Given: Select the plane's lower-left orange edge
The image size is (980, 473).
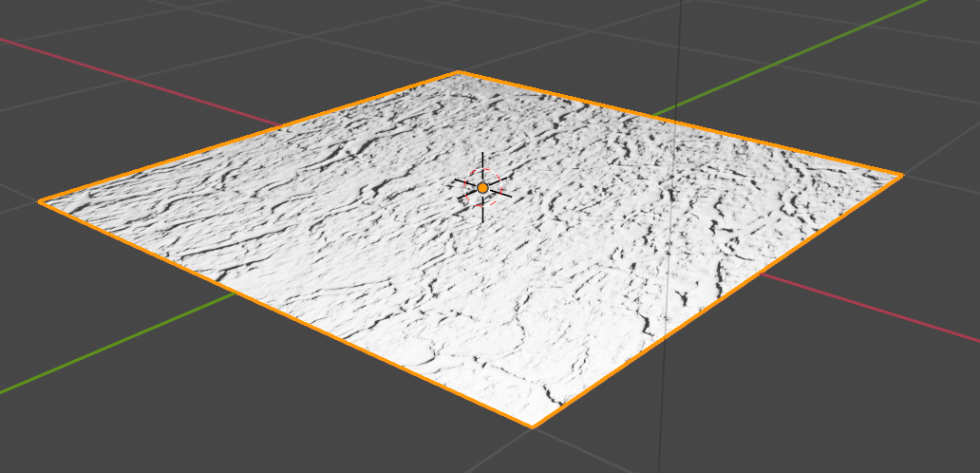Looking at the screenshot, I should click(285, 312).
